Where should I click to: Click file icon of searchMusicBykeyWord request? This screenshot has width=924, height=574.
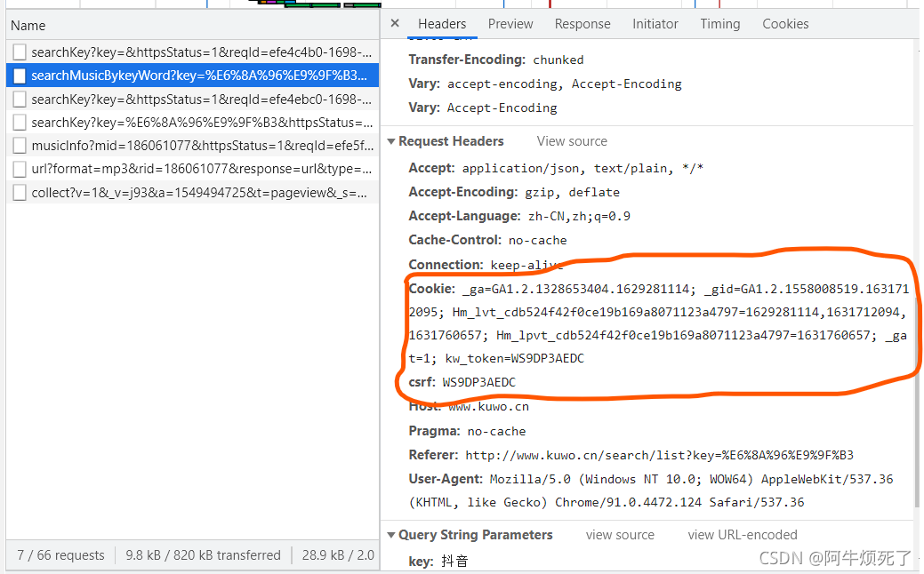coord(20,76)
